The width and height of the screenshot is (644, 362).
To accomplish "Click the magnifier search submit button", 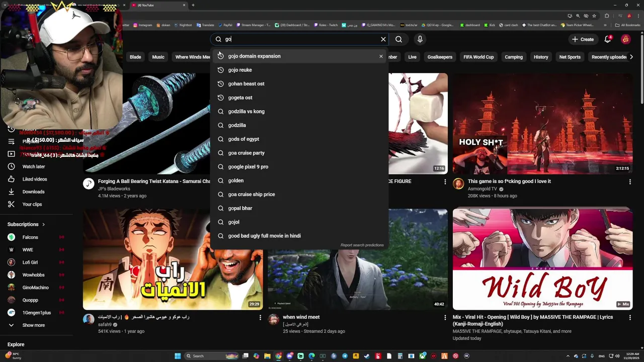I will coord(398,39).
